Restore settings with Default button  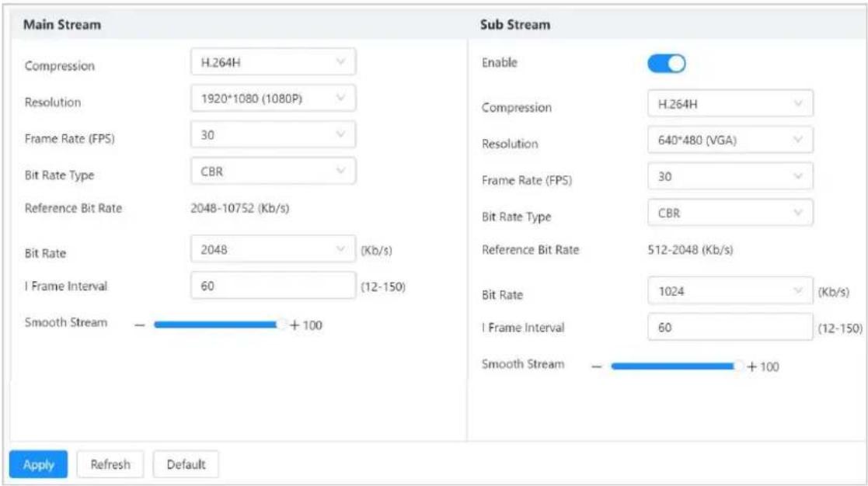pyautogui.click(x=186, y=464)
